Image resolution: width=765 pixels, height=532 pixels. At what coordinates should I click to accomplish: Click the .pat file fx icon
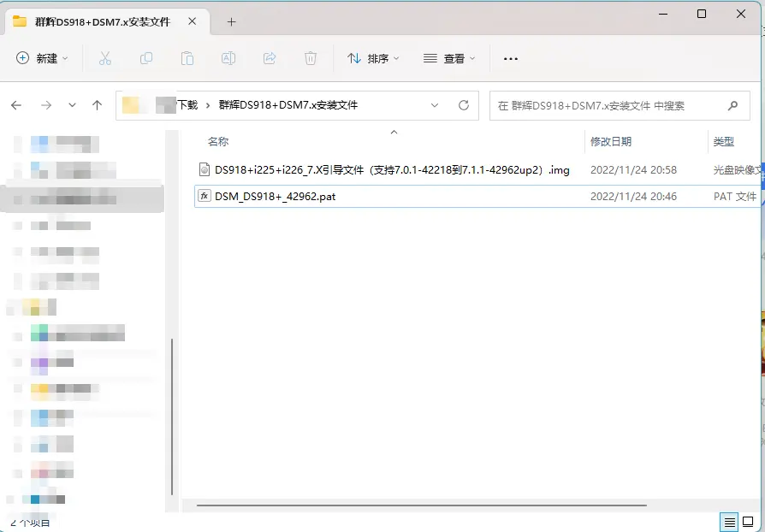[205, 196]
